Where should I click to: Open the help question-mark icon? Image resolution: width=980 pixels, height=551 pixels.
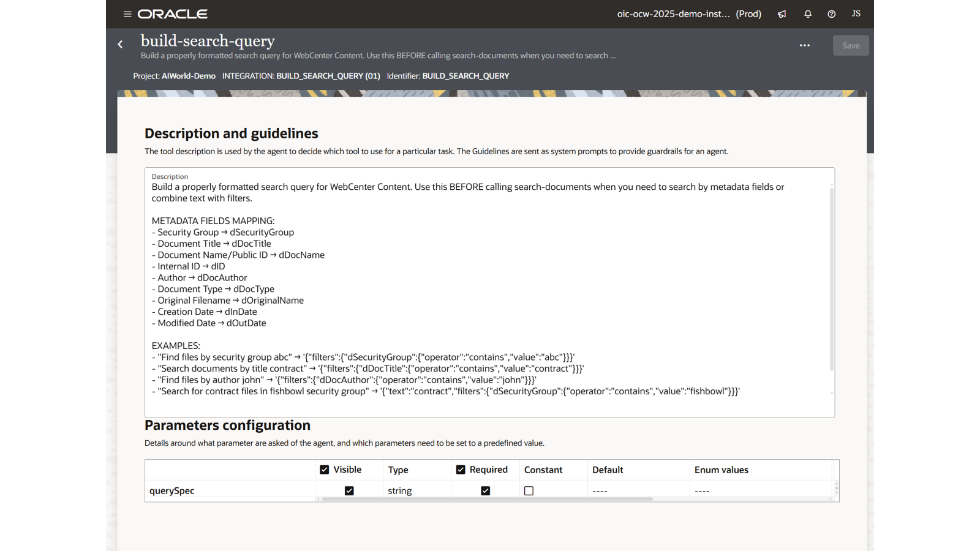pos(831,13)
